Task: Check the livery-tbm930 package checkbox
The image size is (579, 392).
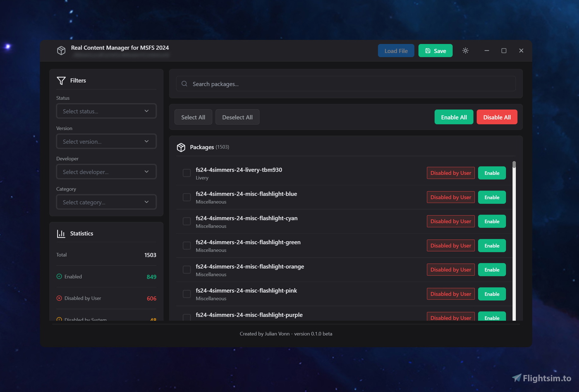Action: point(187,173)
